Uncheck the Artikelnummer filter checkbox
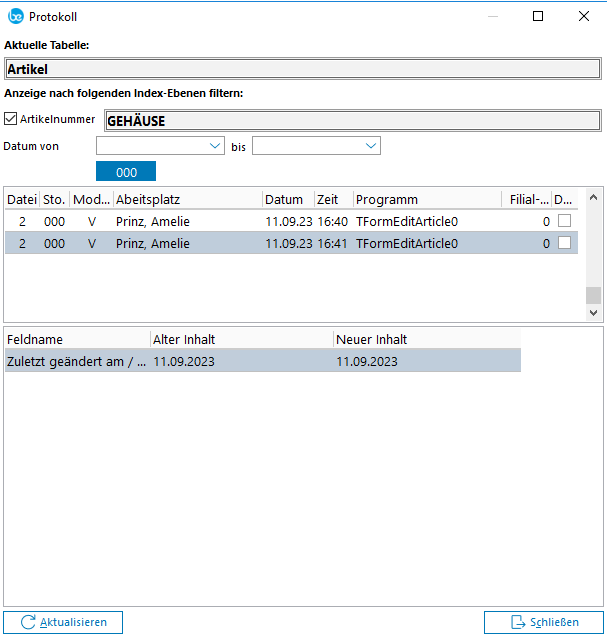 coord(11,119)
